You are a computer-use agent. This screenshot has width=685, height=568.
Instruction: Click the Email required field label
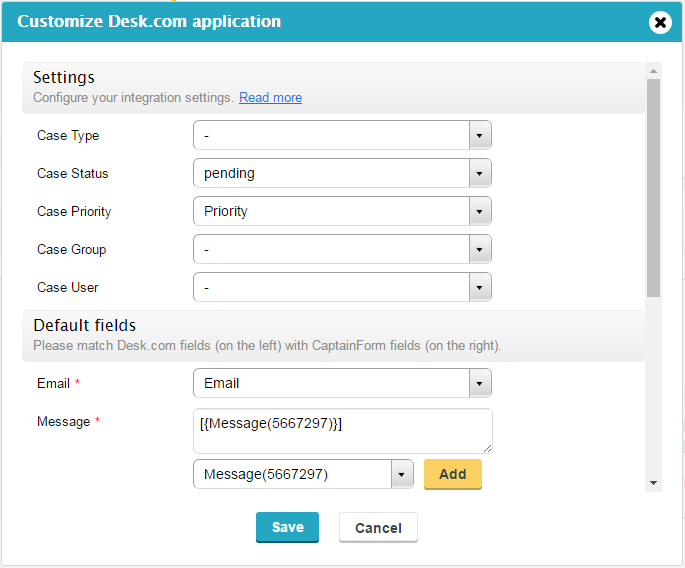(59, 383)
